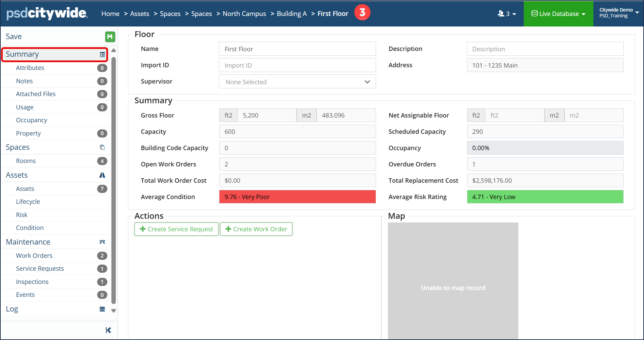
Task: Click the Log lines icon
Action: pyautogui.click(x=102, y=309)
